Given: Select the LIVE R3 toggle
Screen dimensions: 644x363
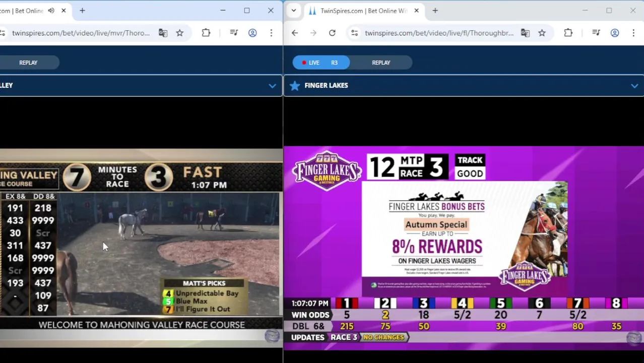Looking at the screenshot, I should [321, 63].
